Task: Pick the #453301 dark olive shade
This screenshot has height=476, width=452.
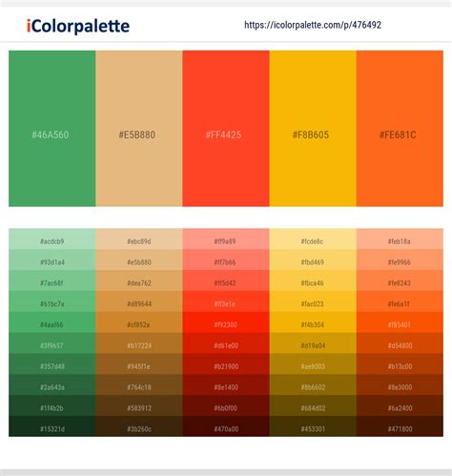Action: pos(313,426)
